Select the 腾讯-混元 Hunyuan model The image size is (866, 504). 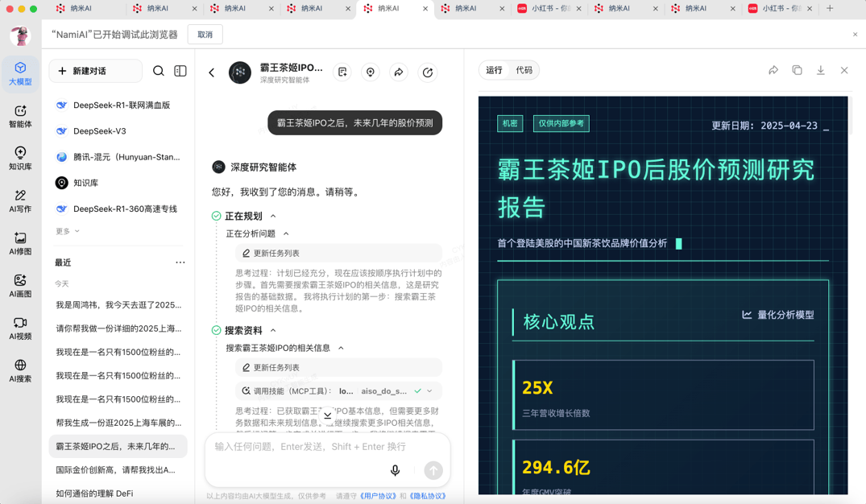point(118,157)
